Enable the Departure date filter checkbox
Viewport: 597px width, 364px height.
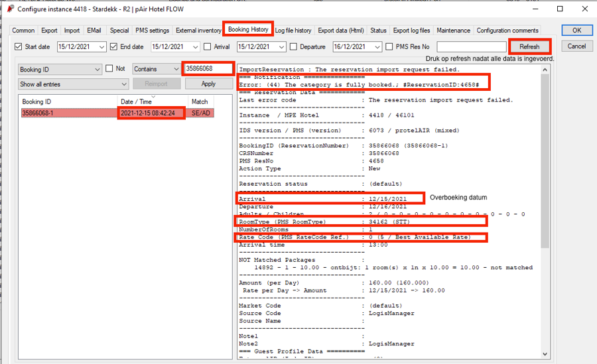(293, 47)
